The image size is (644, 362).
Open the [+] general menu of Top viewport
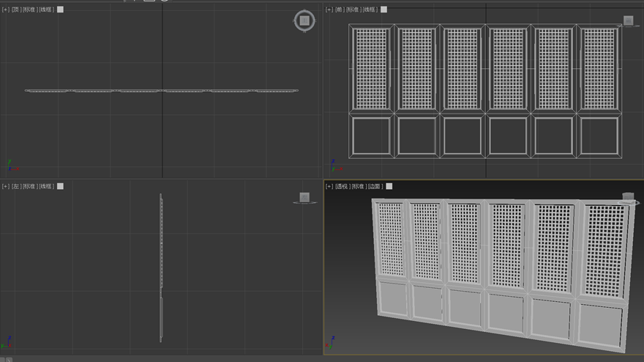pyautogui.click(x=5, y=10)
